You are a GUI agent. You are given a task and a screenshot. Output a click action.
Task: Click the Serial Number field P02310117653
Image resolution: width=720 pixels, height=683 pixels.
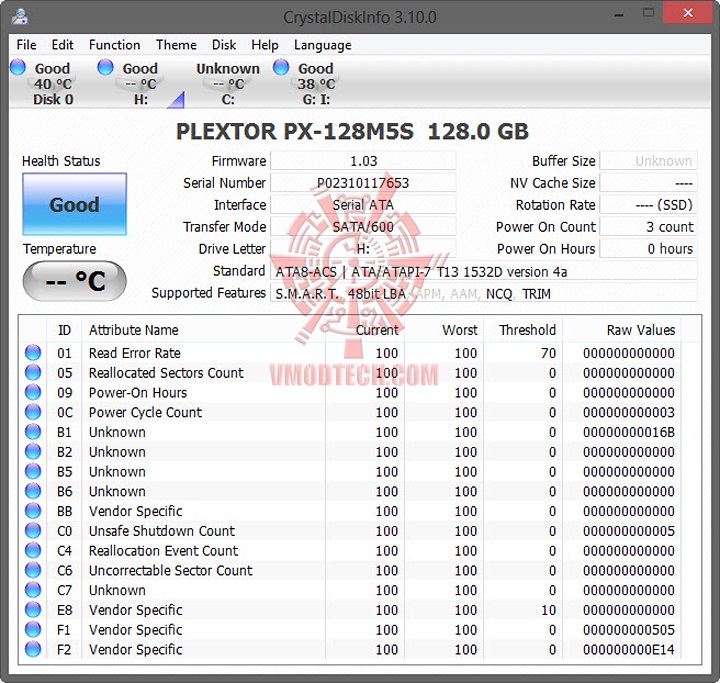(x=363, y=183)
